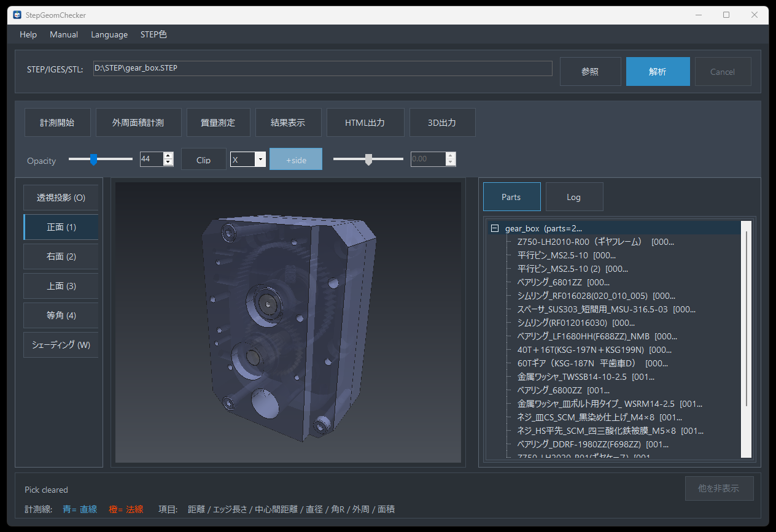Open the 質量測定 mass measurement tool
This screenshot has width=776, height=532.
click(x=218, y=122)
